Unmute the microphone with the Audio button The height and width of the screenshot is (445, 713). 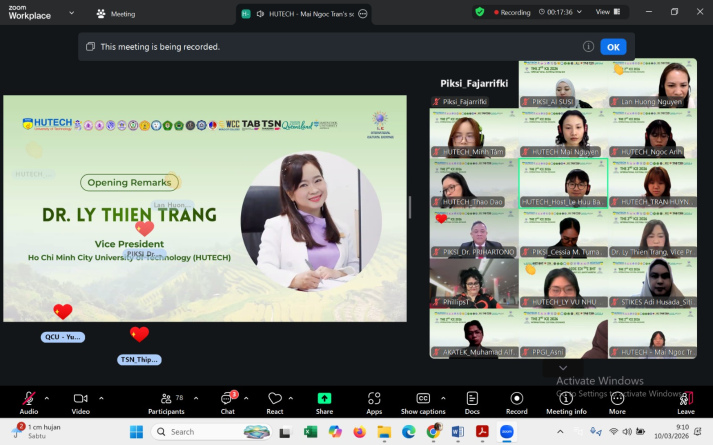coord(28,399)
